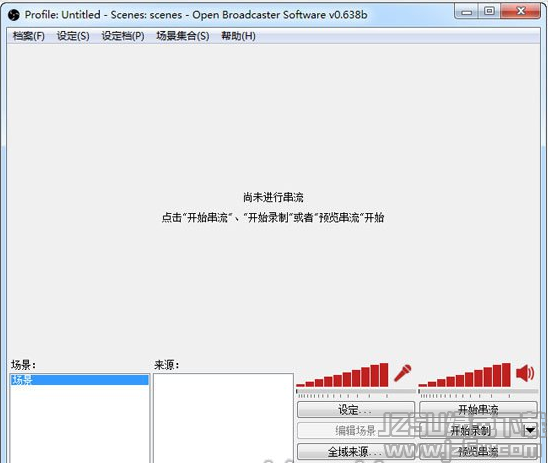The image size is (548, 463).
Task: Click the microphone volume level bars
Action: (x=342, y=375)
